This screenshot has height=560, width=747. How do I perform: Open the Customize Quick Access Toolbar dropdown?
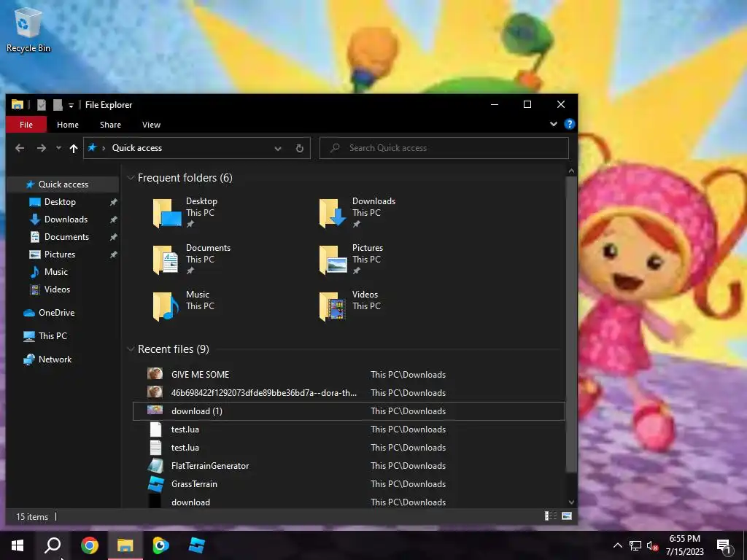click(x=71, y=105)
